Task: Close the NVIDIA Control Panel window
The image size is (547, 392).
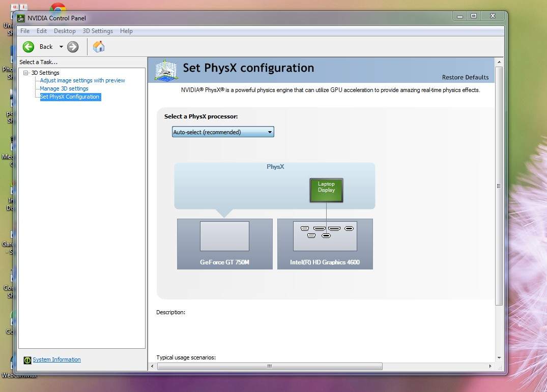Action: click(x=493, y=16)
